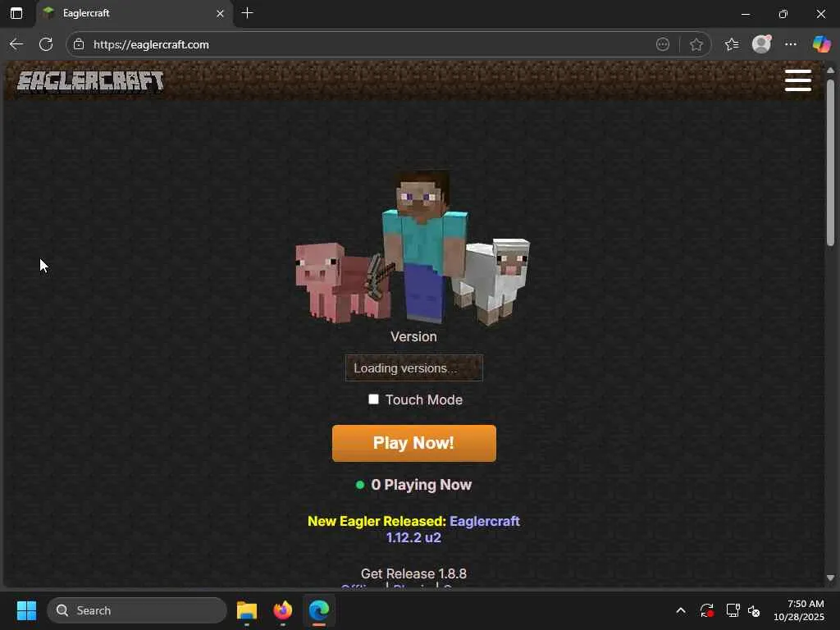The width and height of the screenshot is (840, 630).
Task: Click the Edge taskbar icon
Action: pyautogui.click(x=319, y=610)
